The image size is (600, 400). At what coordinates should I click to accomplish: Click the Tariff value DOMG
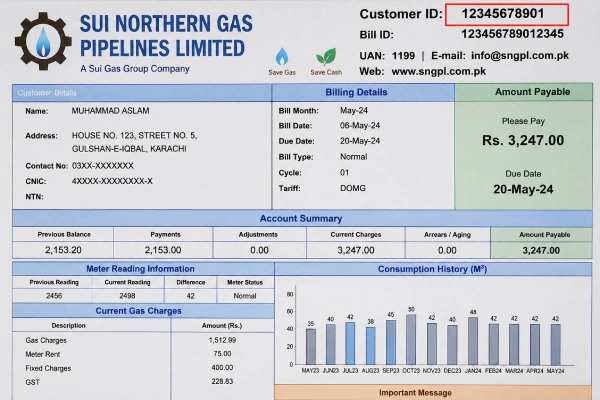click(353, 188)
